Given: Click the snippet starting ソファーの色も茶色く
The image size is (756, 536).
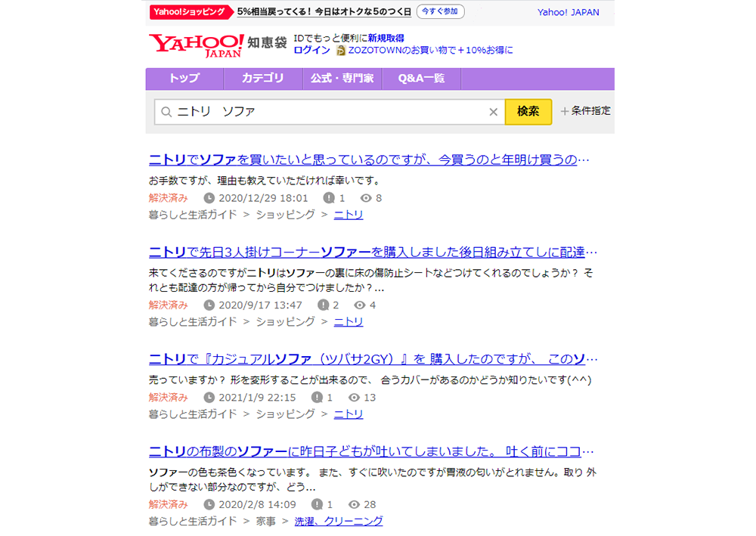Looking at the screenshot, I should [372, 480].
